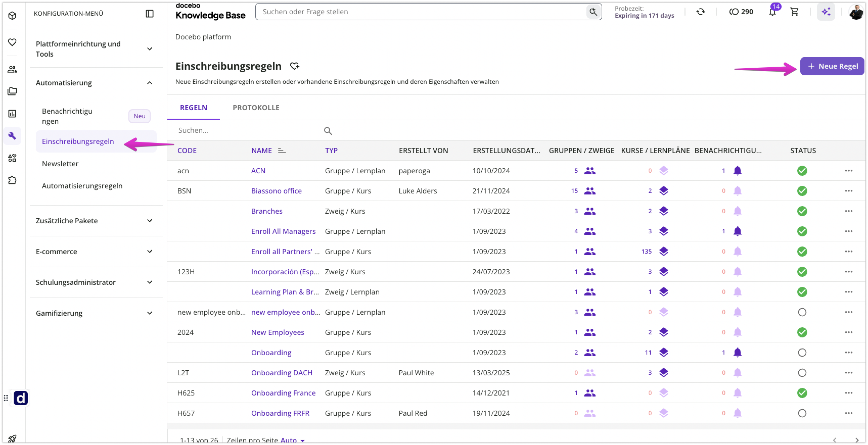This screenshot has height=445, width=868.
Task: Click the Suchen rules search field
Action: click(249, 131)
